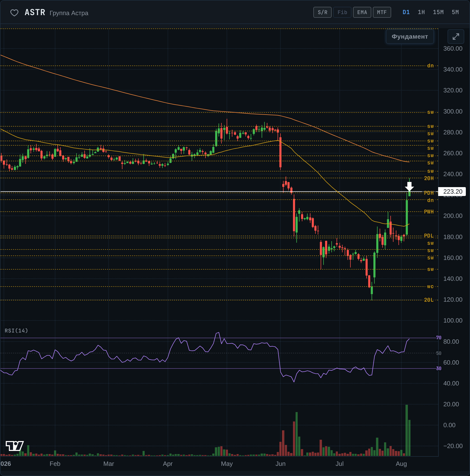Click the 180.00 price axis value
The height and width of the screenshot is (476, 470).
[453, 237]
